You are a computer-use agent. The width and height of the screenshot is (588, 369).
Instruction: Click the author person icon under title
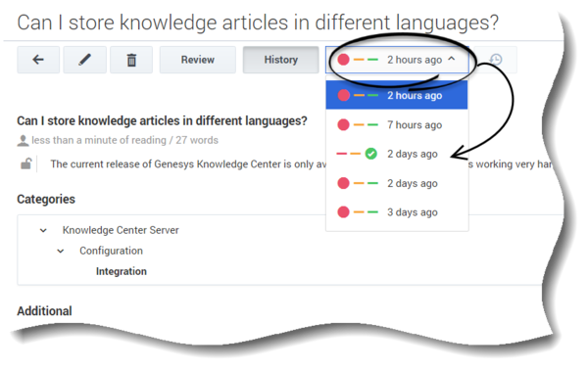click(x=23, y=141)
